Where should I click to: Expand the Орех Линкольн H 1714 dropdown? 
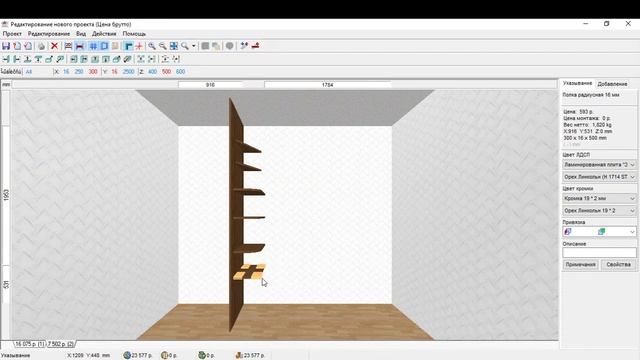(599, 177)
